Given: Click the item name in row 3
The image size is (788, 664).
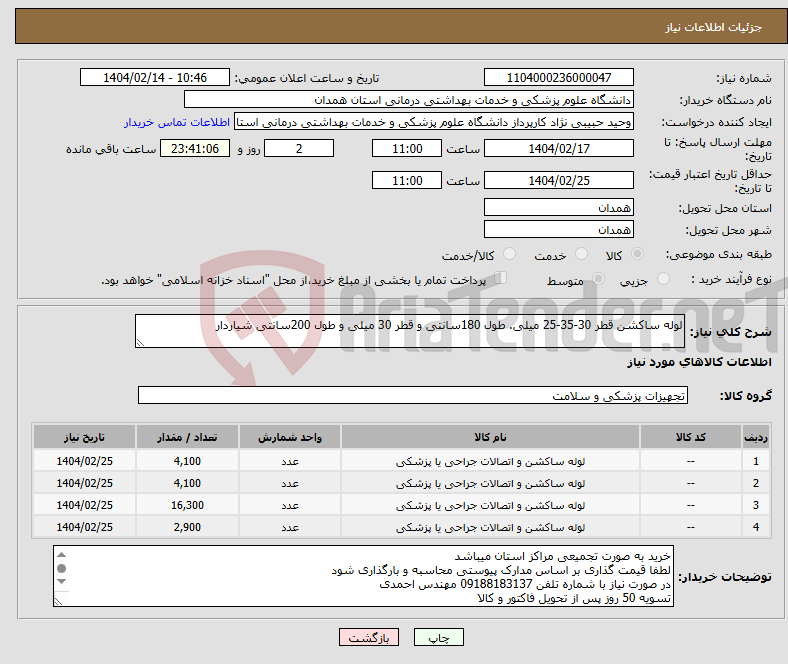Looking at the screenshot, I should (x=490, y=505).
